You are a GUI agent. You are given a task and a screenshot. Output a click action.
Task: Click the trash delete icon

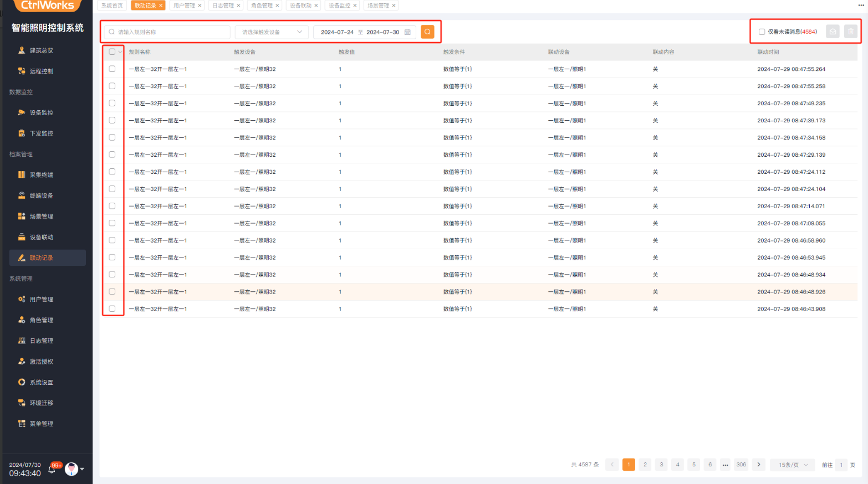851,32
